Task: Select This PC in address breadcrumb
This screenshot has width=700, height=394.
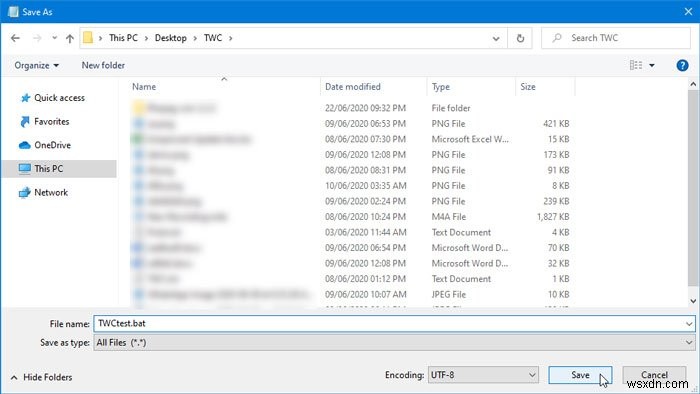Action: (123, 38)
